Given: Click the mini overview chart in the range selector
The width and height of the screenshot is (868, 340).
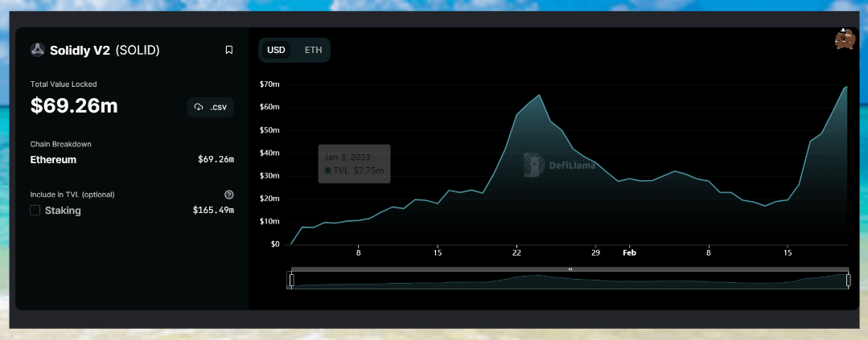Looking at the screenshot, I should (570, 281).
